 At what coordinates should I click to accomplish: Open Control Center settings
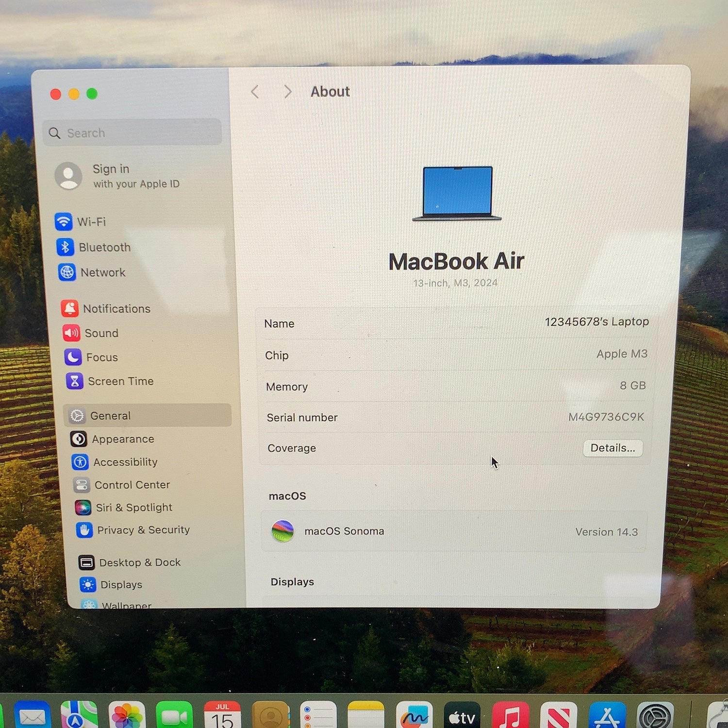tap(121, 484)
